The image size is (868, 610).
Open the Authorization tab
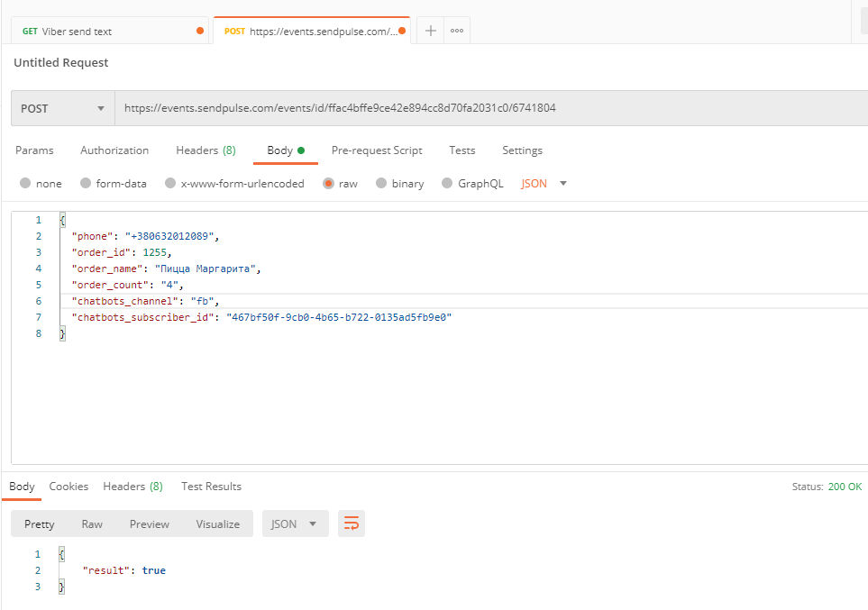[114, 150]
